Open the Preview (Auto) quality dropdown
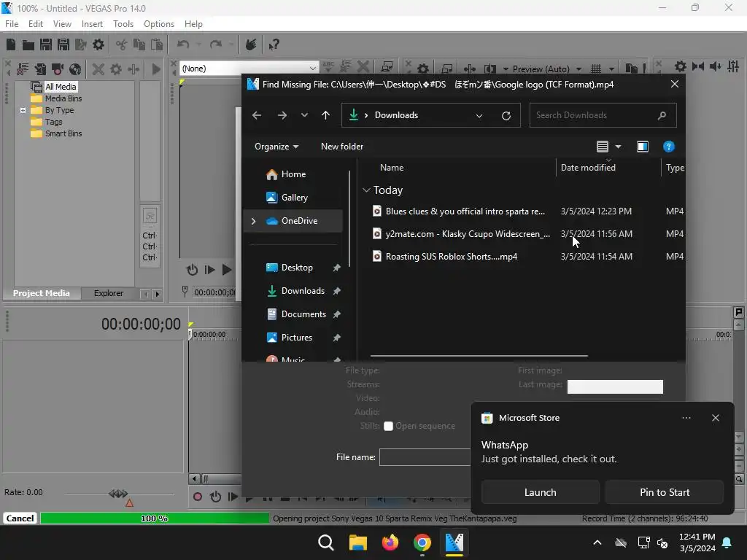The image size is (747, 560). pyautogui.click(x=578, y=69)
